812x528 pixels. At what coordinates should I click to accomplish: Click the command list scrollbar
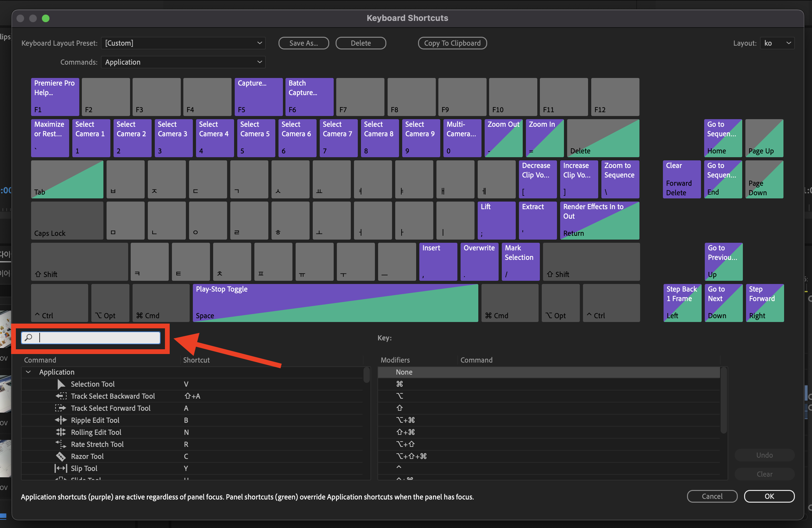click(x=366, y=375)
